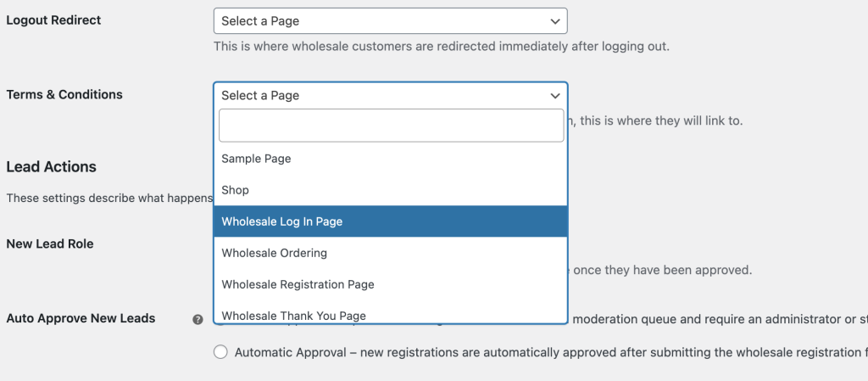
Task: Click the Logout Redirect help description text
Action: click(x=441, y=47)
